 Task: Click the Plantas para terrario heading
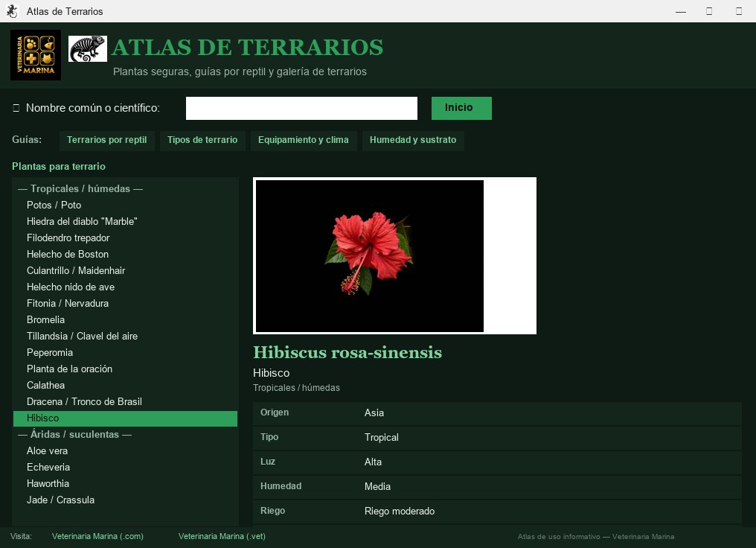point(59,167)
